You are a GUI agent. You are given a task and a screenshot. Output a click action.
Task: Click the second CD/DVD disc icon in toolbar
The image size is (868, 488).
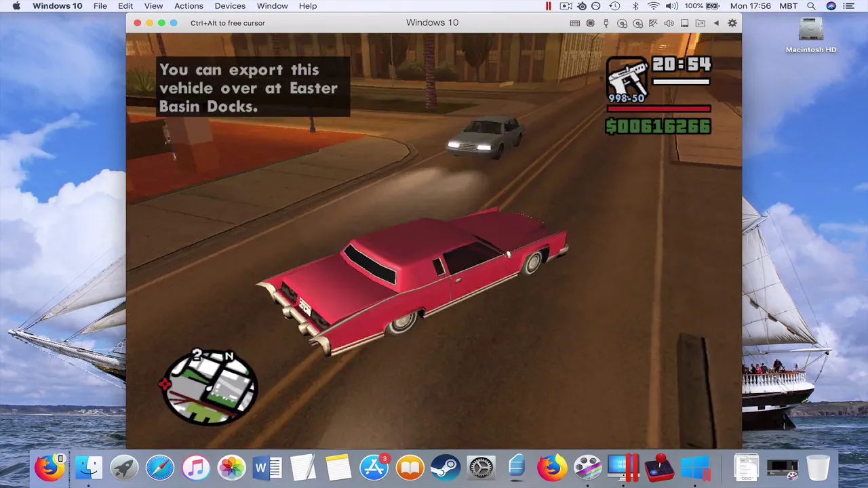point(637,23)
